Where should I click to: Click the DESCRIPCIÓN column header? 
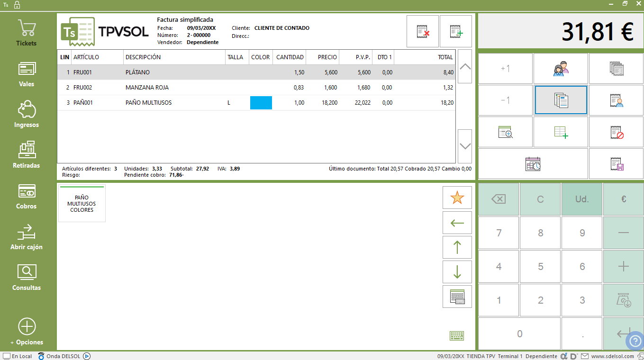click(x=174, y=57)
